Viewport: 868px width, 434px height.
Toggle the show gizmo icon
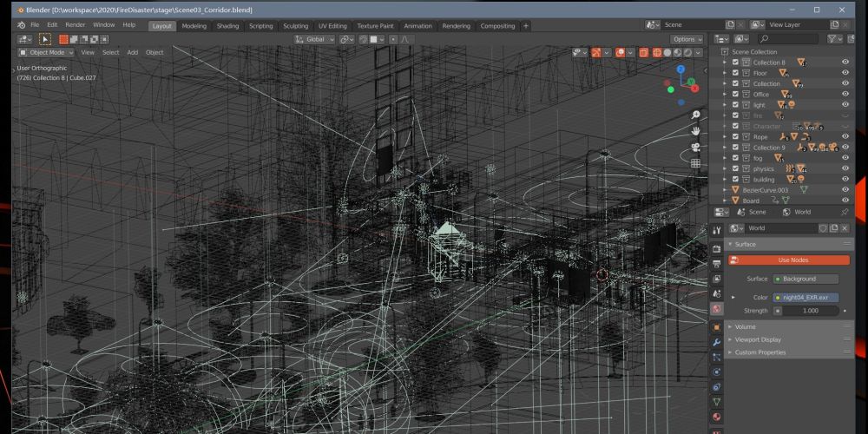coord(596,53)
